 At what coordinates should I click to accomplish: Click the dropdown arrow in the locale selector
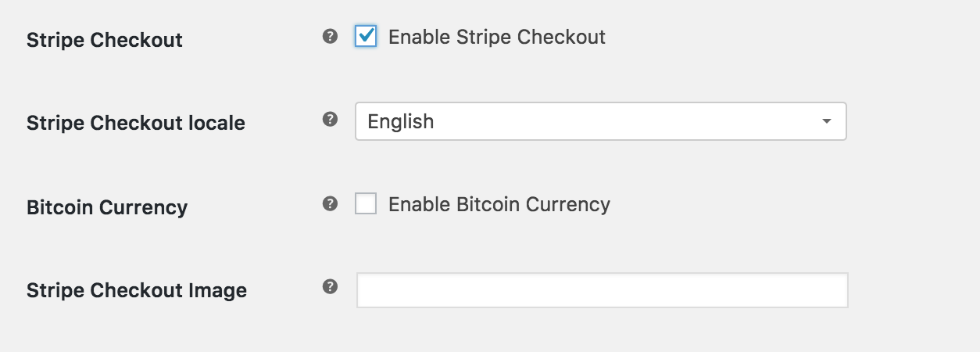826,122
